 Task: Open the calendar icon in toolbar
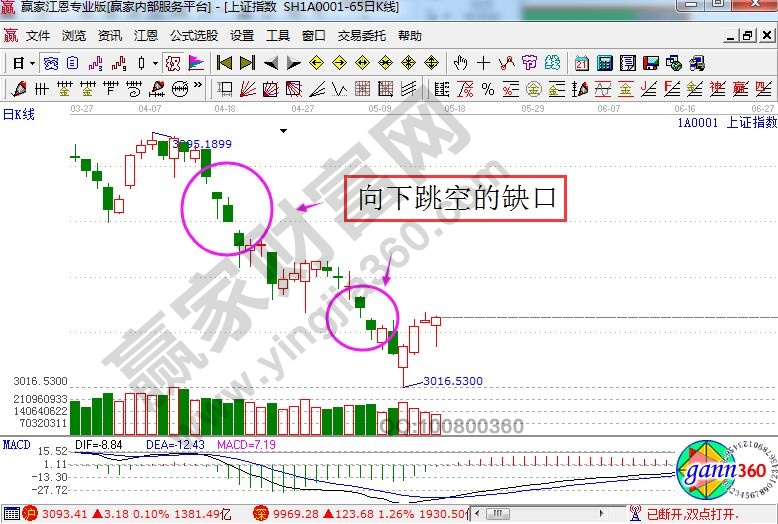coord(582,63)
